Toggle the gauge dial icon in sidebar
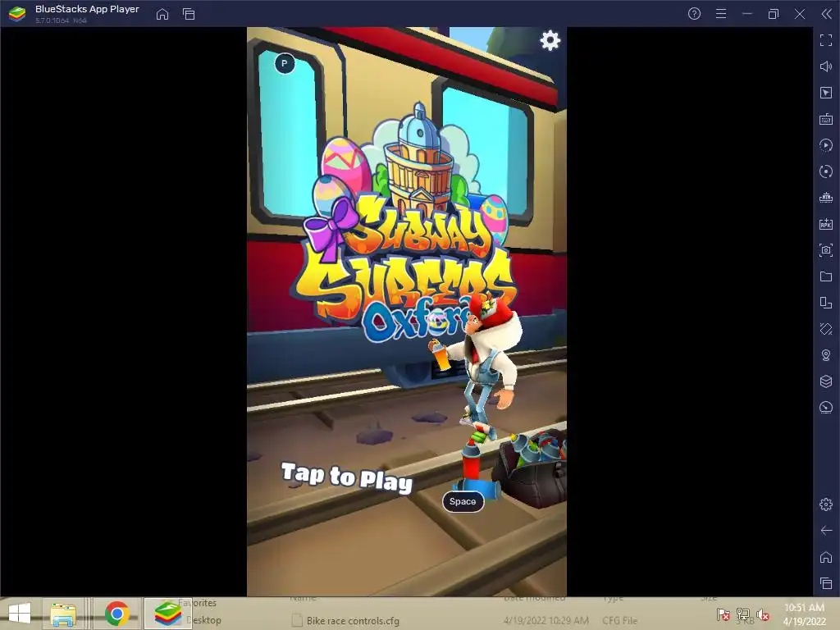Image resolution: width=840 pixels, height=630 pixels. coord(826,408)
